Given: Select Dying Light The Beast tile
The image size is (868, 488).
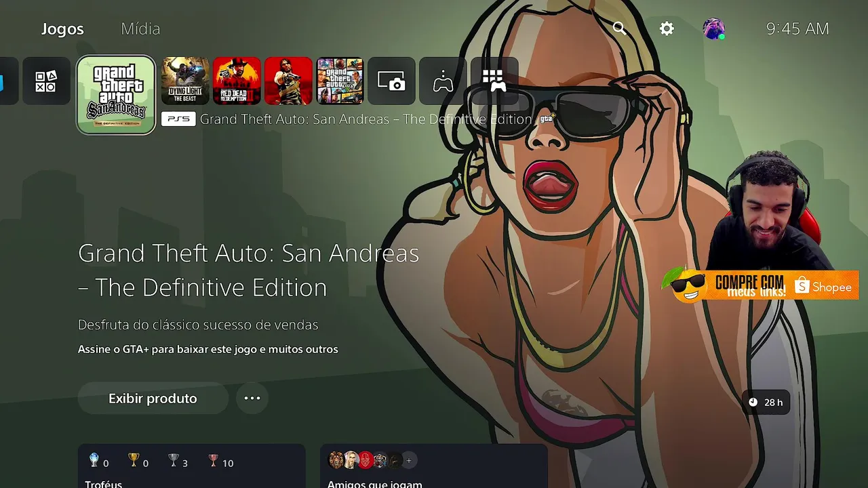Looking at the screenshot, I should tap(185, 81).
